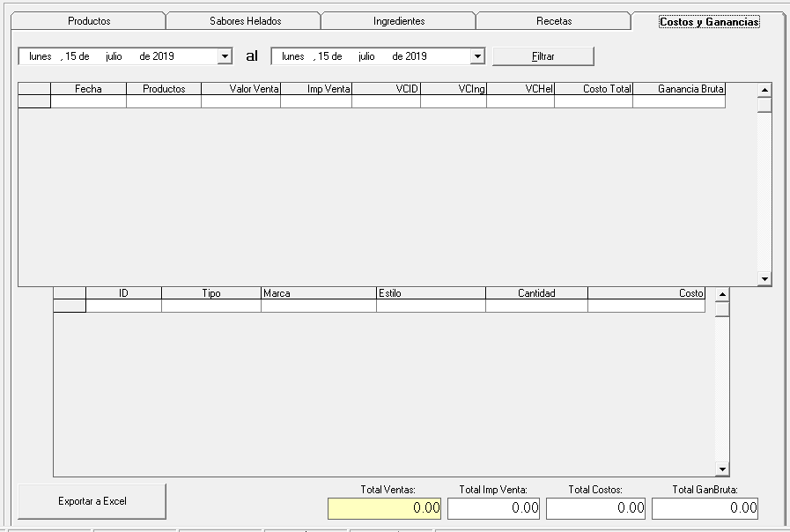Select the Total Imp Venta field
This screenshot has height=532, width=790.
pyautogui.click(x=493, y=508)
